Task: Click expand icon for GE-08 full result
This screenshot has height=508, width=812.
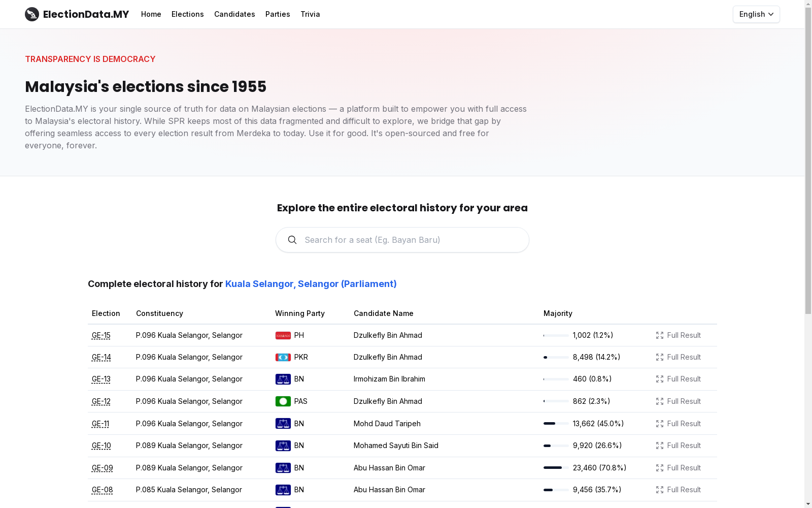Action: point(660,490)
